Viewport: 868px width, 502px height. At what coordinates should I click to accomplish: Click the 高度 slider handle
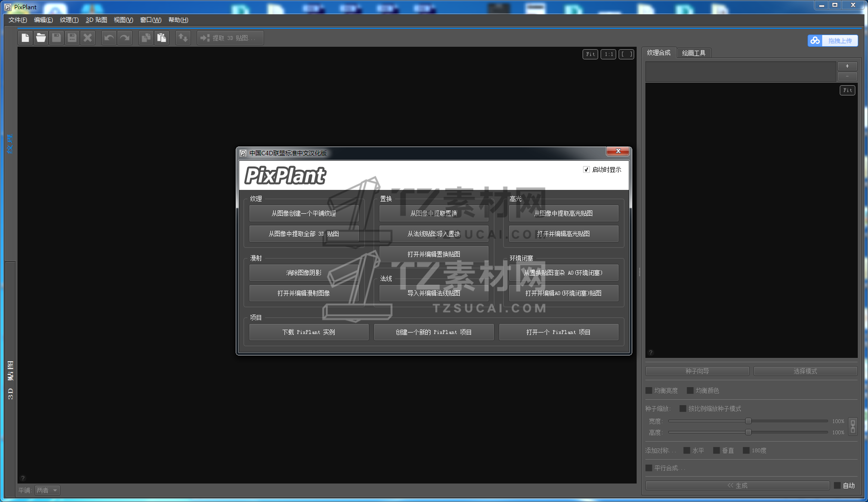click(x=748, y=432)
